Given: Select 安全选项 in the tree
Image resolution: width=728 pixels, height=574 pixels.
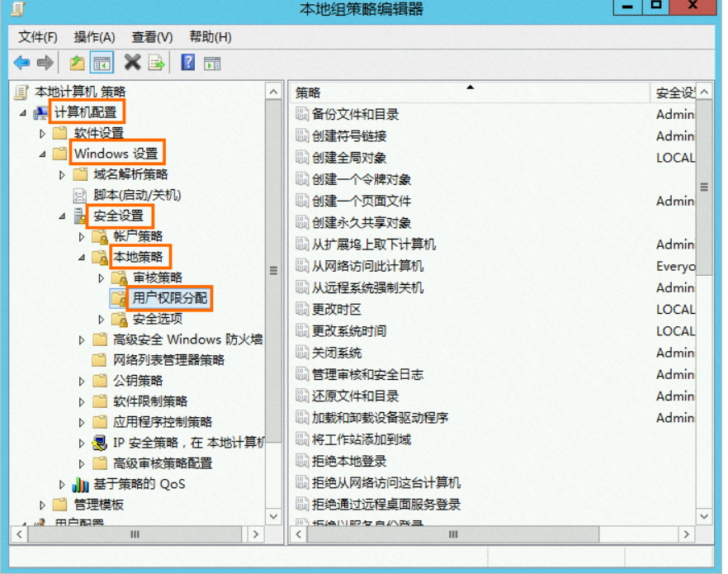Looking at the screenshot, I should click(x=158, y=319).
